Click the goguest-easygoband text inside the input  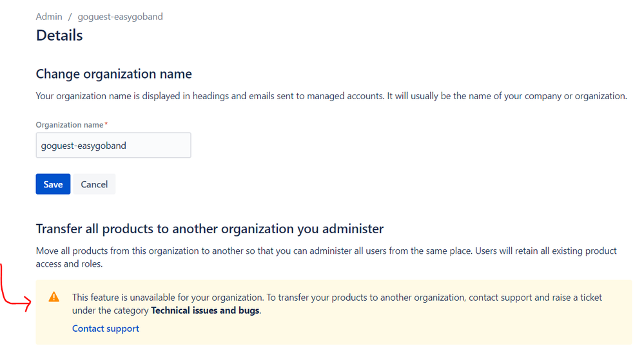coord(83,146)
